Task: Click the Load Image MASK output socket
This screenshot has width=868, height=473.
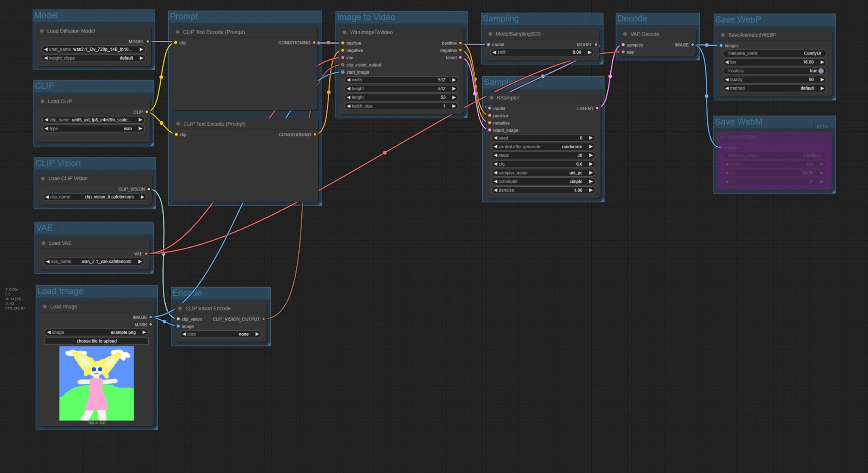Action: (x=150, y=325)
